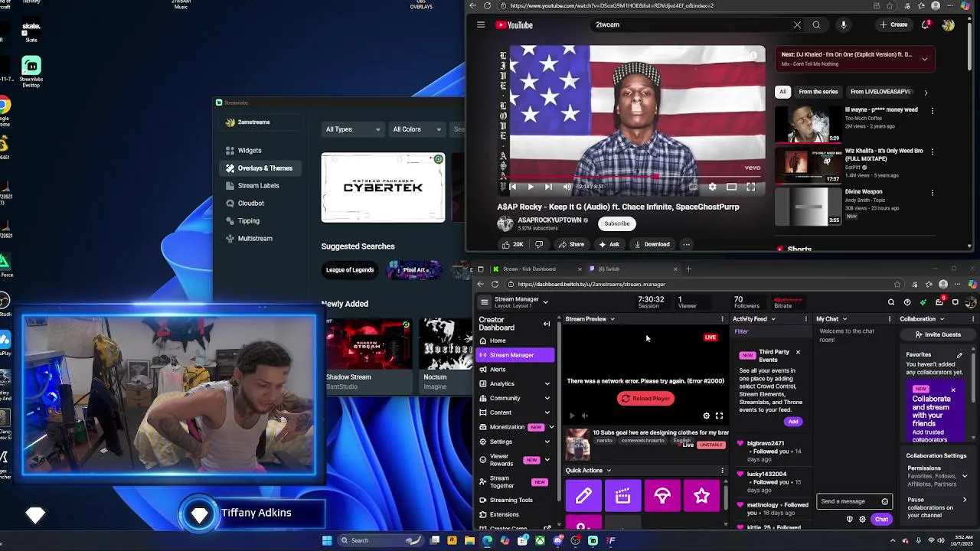This screenshot has height=551, width=980.
Task: Open the YouTube guide hamburger menu
Action: pos(481,24)
